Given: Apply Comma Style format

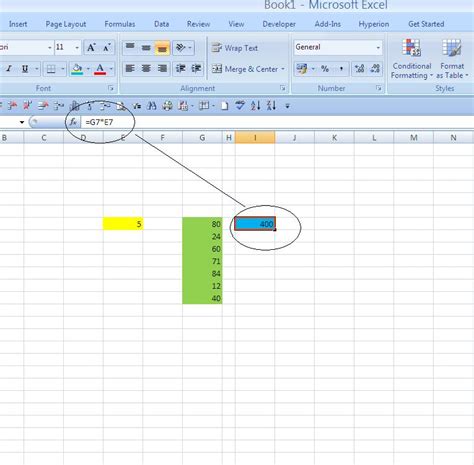Looking at the screenshot, I should (341, 69).
